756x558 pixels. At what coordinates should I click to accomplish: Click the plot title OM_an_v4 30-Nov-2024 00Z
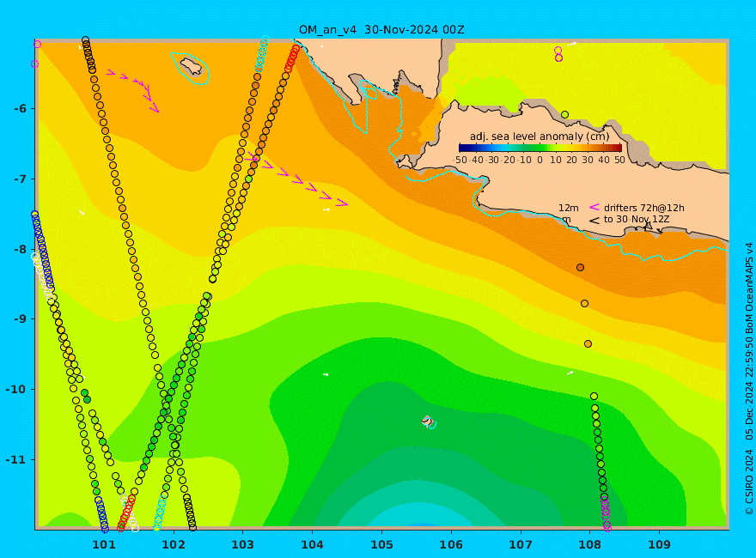click(381, 30)
